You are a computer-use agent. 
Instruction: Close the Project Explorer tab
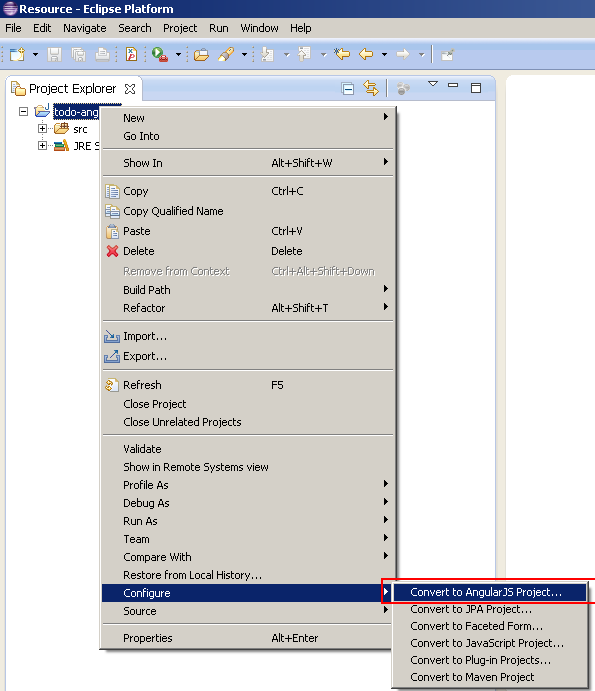click(x=130, y=89)
